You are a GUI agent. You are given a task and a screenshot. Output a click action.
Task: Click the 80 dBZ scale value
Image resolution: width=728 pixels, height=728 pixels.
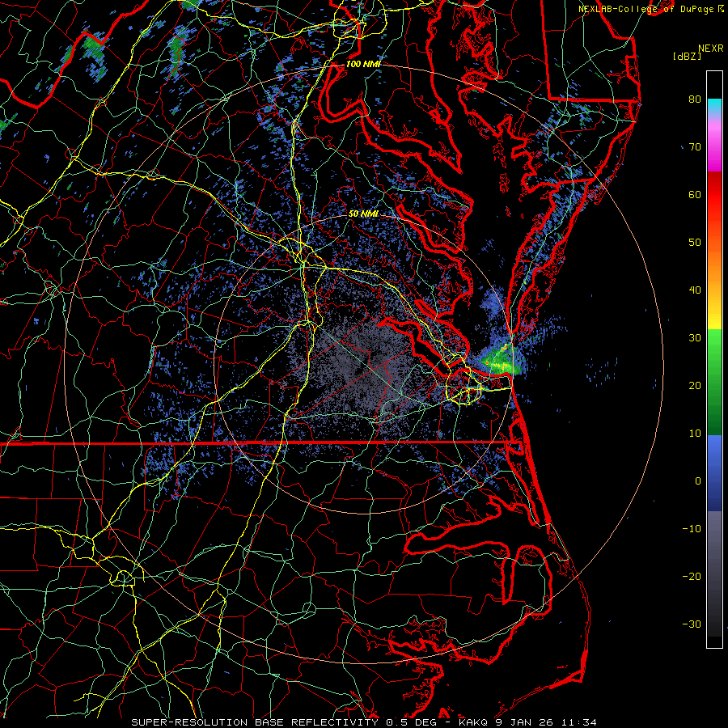click(695, 99)
